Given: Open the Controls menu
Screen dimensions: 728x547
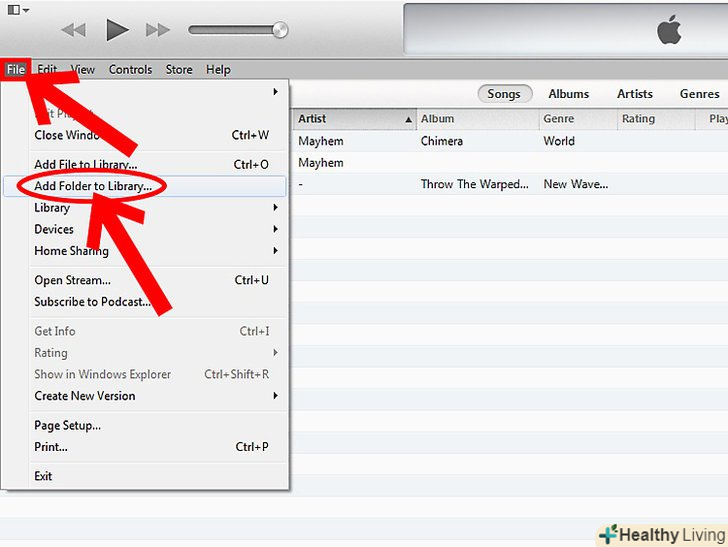Looking at the screenshot, I should pos(130,70).
